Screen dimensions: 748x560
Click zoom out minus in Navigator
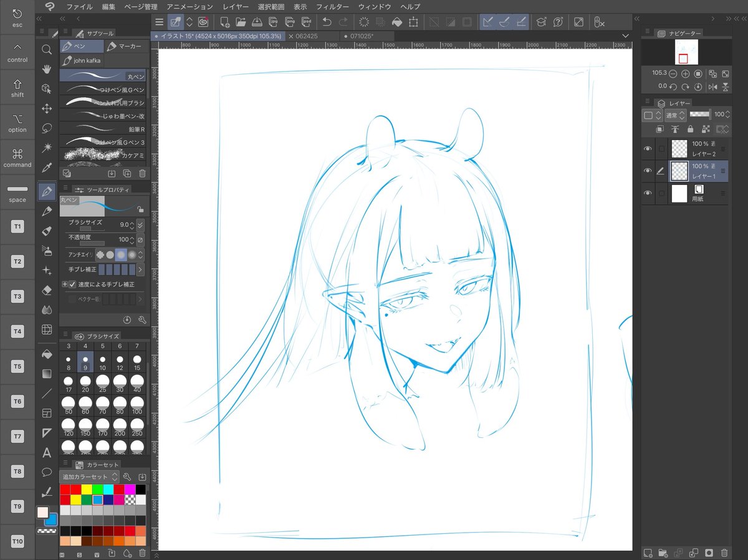coord(674,74)
